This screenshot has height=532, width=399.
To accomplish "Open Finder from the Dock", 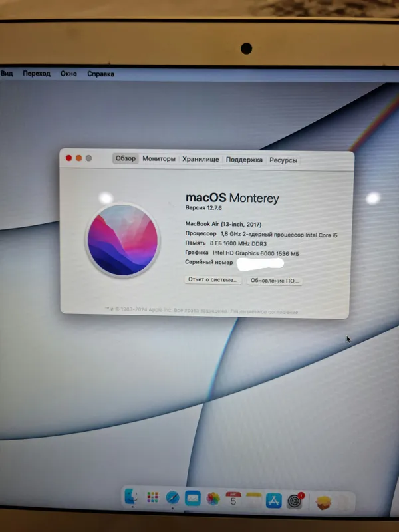I will (x=132, y=497).
